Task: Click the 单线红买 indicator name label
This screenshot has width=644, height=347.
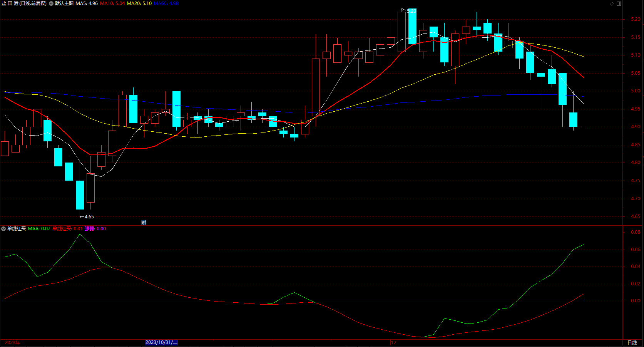Action: 17,229
